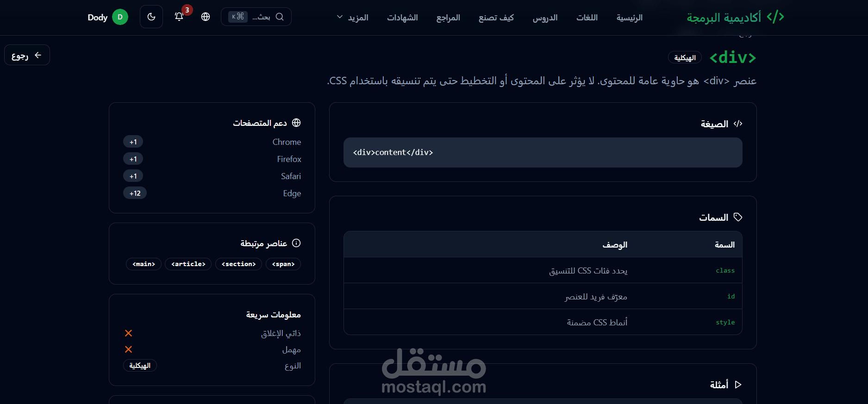Click the tag icon beside السمات

(738, 217)
